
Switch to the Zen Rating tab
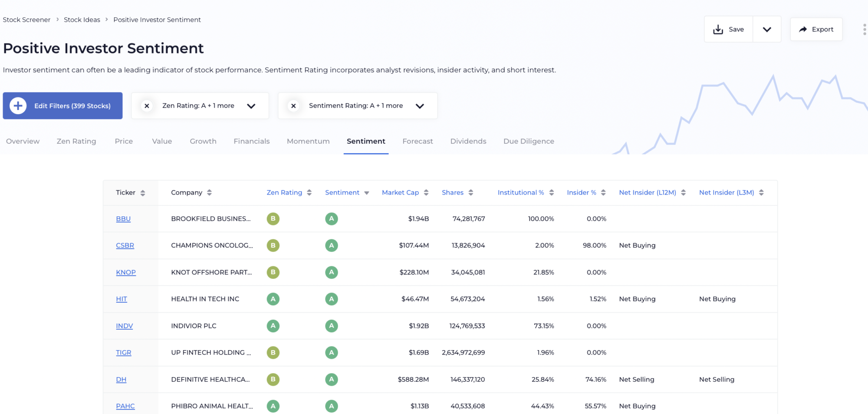point(76,141)
